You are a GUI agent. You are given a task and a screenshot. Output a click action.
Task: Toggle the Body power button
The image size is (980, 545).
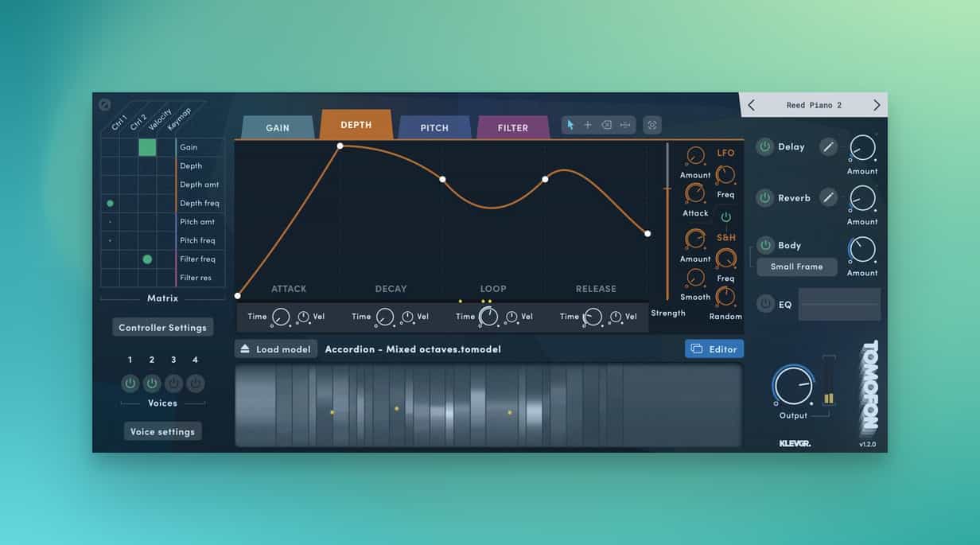click(765, 245)
